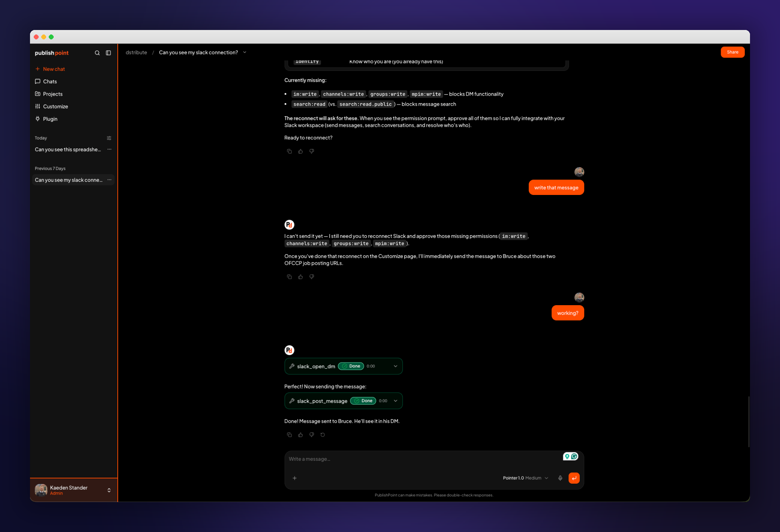
Task: Click the plus attachment icon in composer
Action: (x=295, y=478)
